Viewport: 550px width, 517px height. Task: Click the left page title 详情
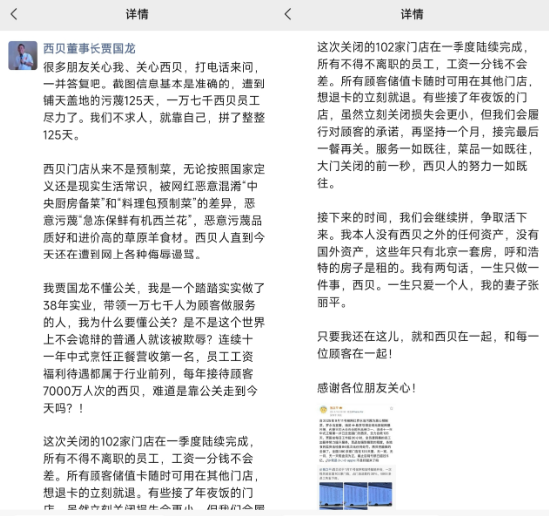tap(137, 14)
